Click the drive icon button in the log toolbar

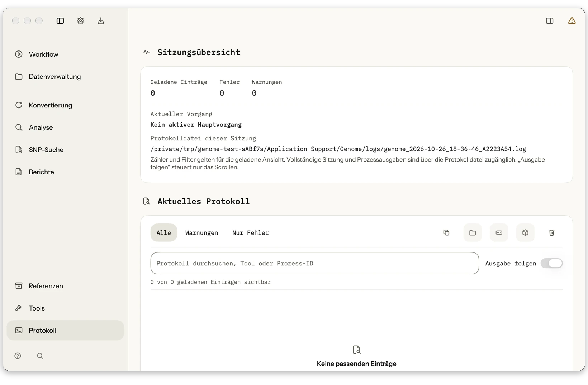click(x=499, y=233)
